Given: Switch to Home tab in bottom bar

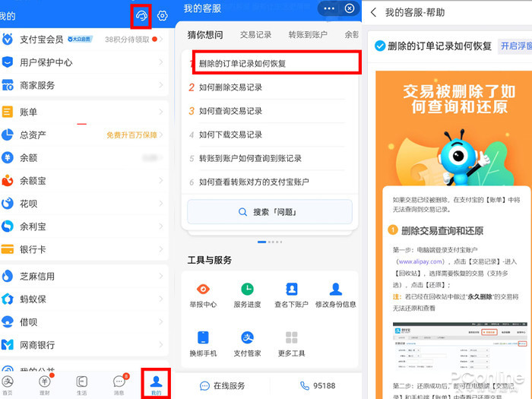Looking at the screenshot, I should pyautogui.click(x=8, y=385).
